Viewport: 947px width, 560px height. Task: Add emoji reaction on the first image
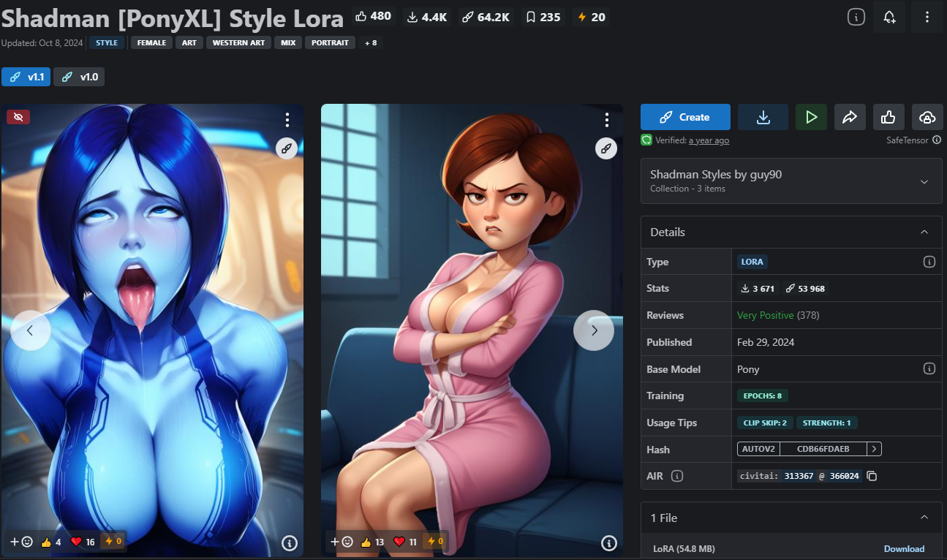tap(21, 542)
